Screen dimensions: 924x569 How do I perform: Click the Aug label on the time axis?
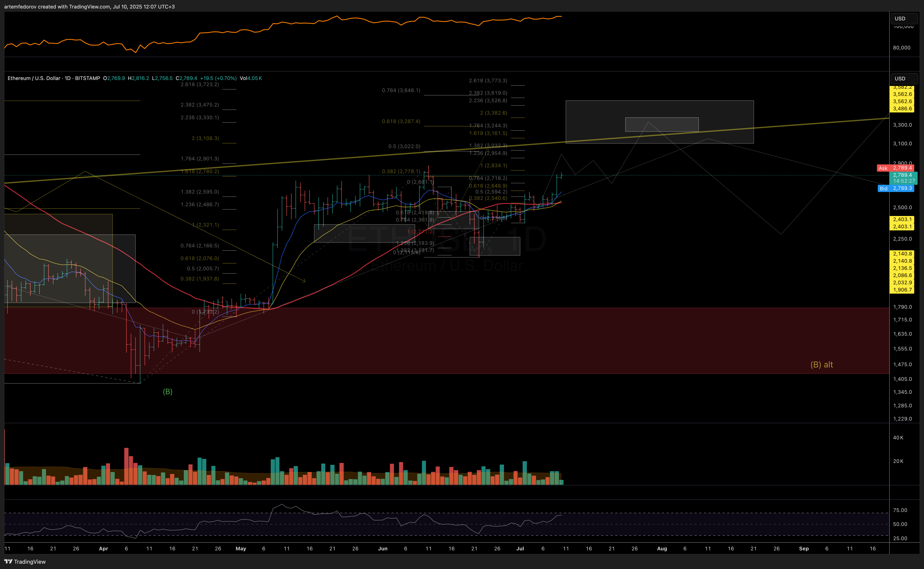click(662, 549)
